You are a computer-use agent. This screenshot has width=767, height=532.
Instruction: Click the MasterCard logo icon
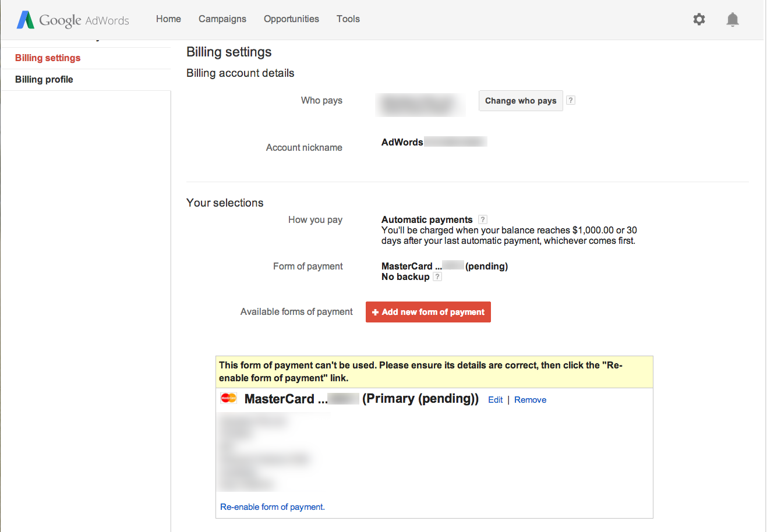coord(229,398)
